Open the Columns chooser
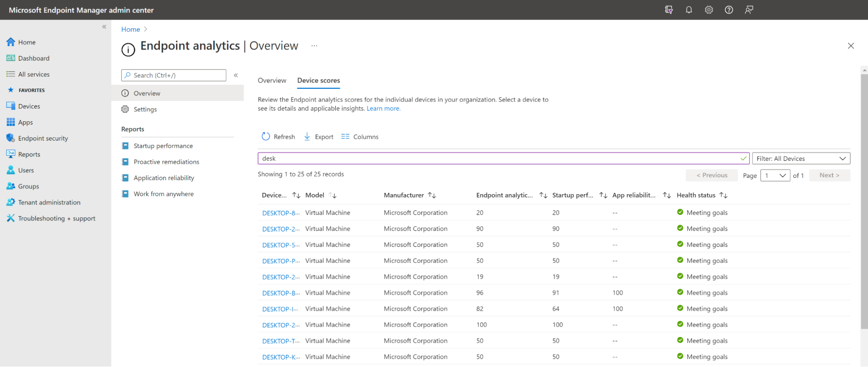 [360, 137]
